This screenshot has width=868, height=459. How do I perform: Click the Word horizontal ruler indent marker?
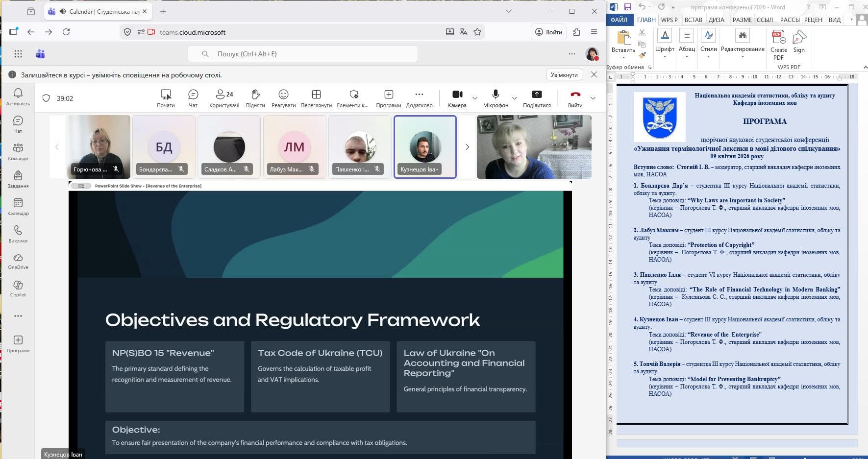point(633,77)
